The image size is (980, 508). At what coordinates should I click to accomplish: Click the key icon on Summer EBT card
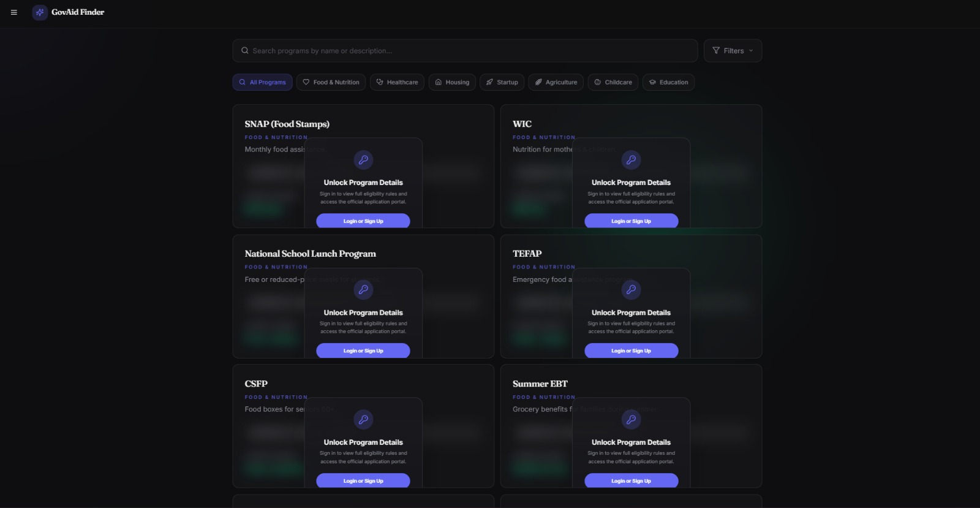[631, 420]
